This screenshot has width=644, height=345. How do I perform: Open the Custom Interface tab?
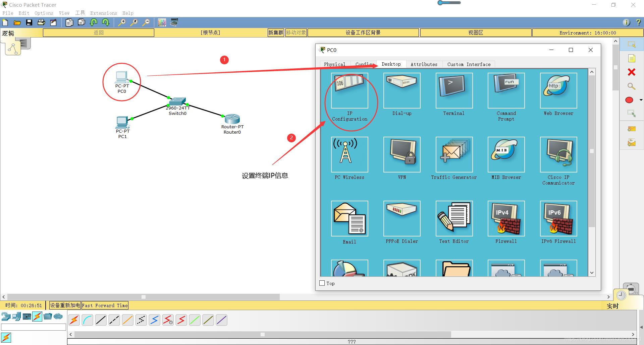coord(469,64)
